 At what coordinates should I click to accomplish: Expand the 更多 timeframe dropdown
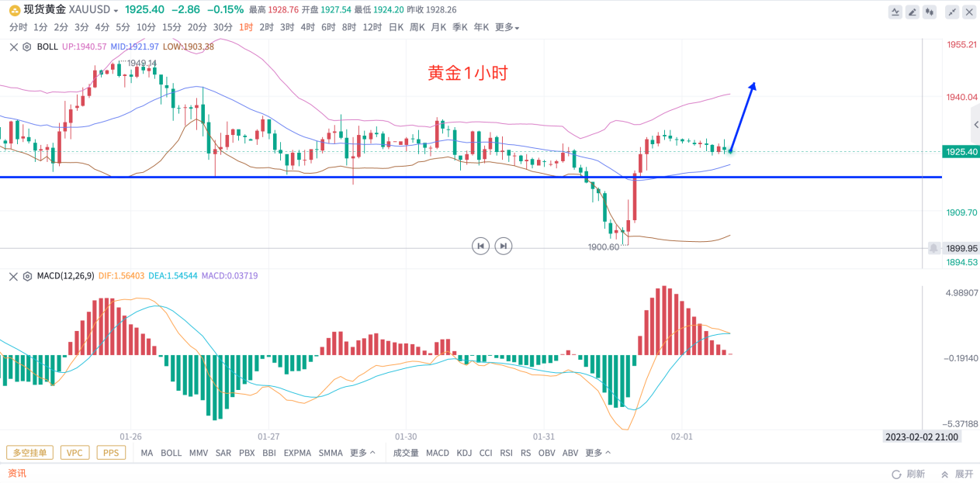(x=507, y=27)
